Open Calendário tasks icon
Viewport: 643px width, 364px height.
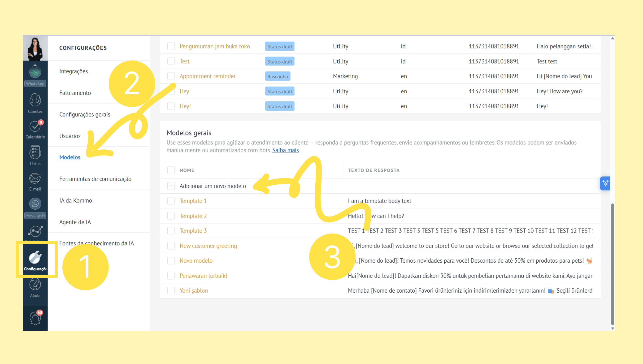pos(35,126)
